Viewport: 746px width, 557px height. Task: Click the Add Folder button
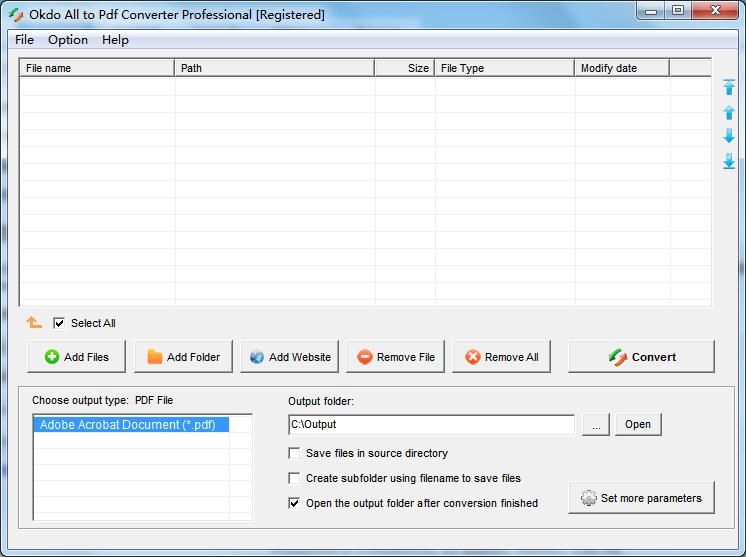click(183, 357)
